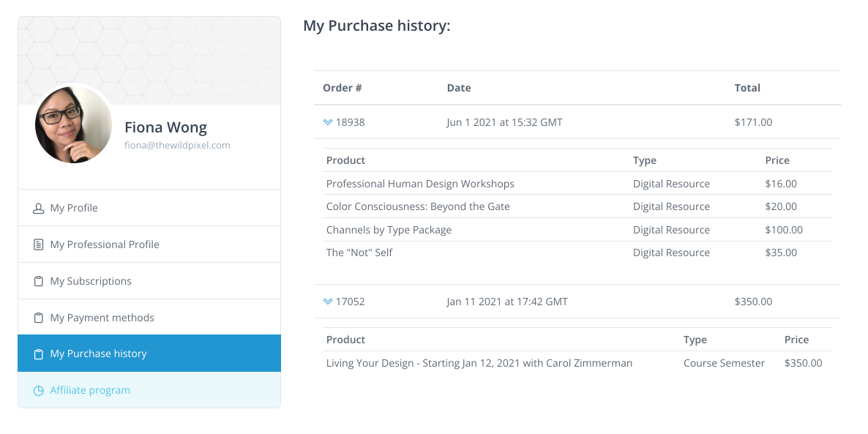Click the document icon beside My Professional Profile
This screenshot has width=868, height=434.
pos(39,245)
